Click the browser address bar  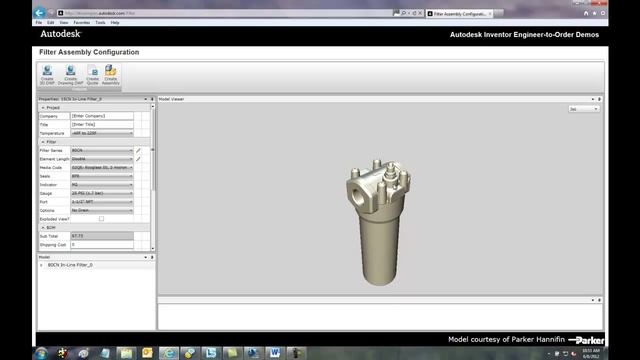[224, 13]
